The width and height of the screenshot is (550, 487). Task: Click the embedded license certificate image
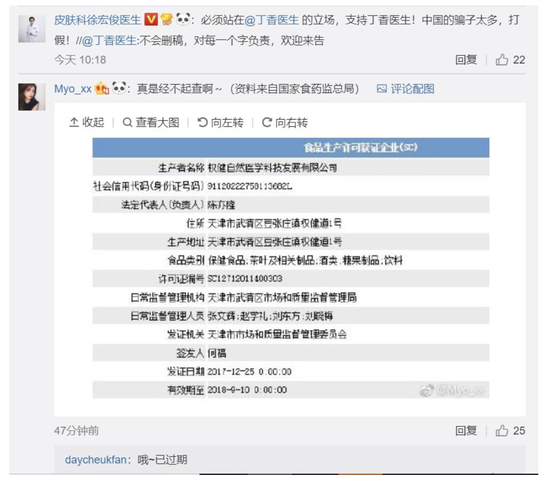(291, 268)
